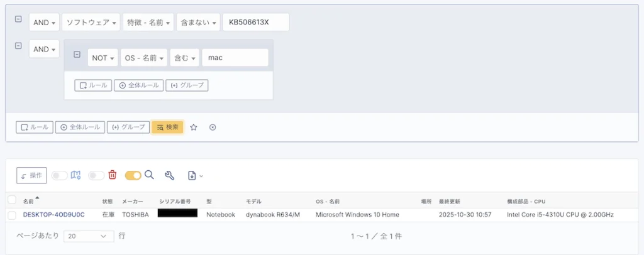Sort by the メーカー column header
Viewport: 644px width, 255px height.
(x=133, y=202)
